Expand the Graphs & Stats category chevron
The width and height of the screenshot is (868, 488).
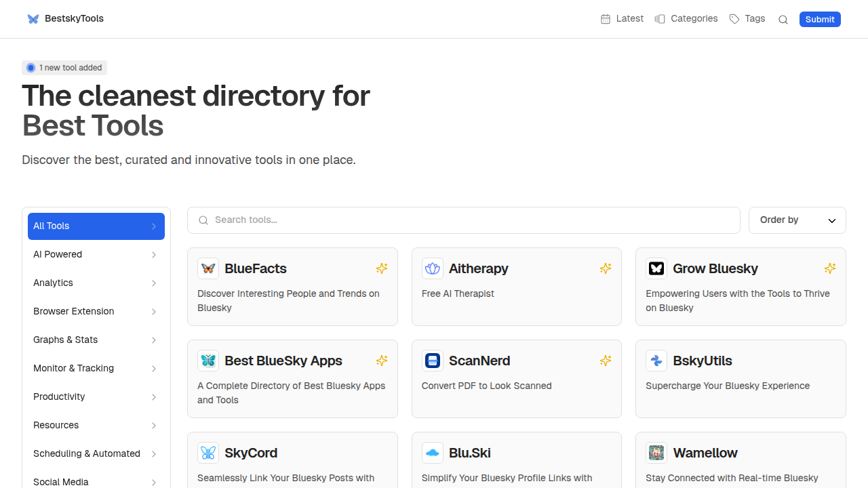154,340
